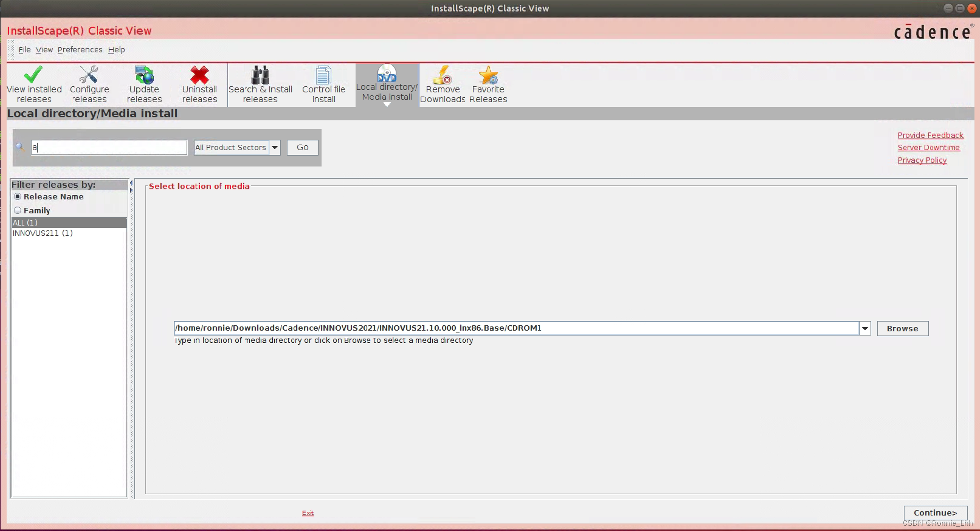Click the Go button
Viewport: 980px width, 531px height.
tap(302, 147)
